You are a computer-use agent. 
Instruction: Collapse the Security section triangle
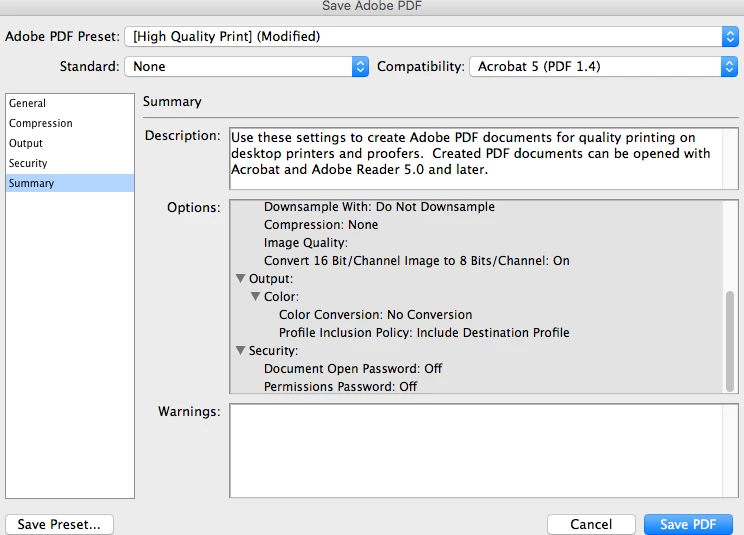click(241, 351)
